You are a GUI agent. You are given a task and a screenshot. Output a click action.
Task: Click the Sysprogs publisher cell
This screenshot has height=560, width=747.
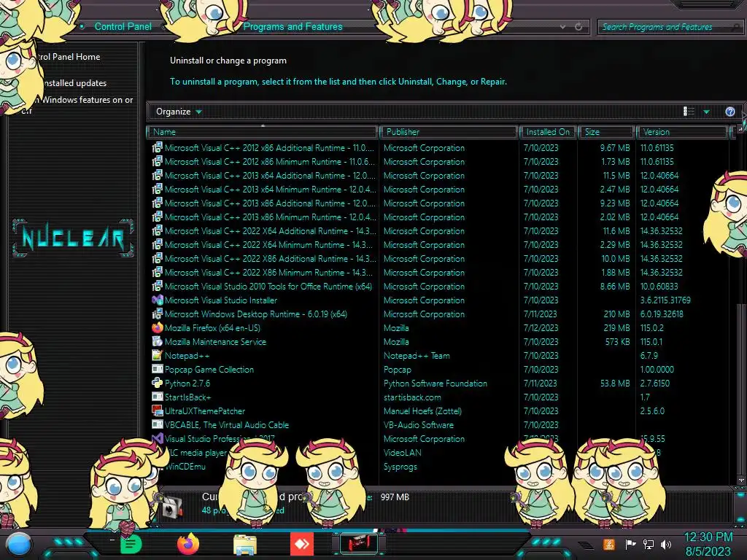tap(400, 466)
